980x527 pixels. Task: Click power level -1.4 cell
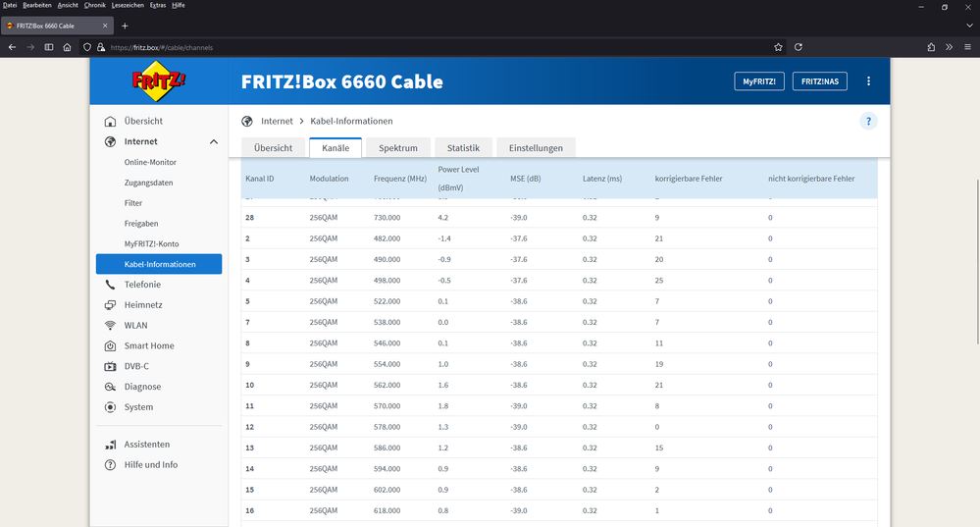444,238
